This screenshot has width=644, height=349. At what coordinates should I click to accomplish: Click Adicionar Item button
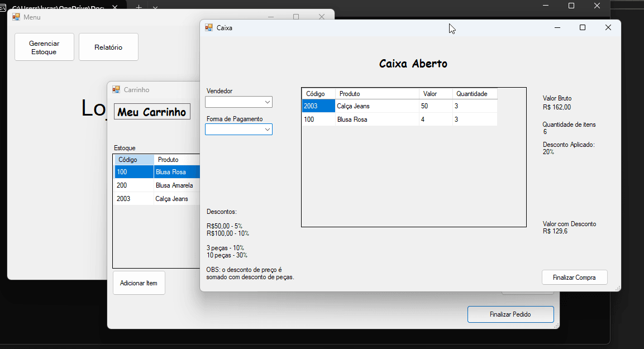(139, 283)
